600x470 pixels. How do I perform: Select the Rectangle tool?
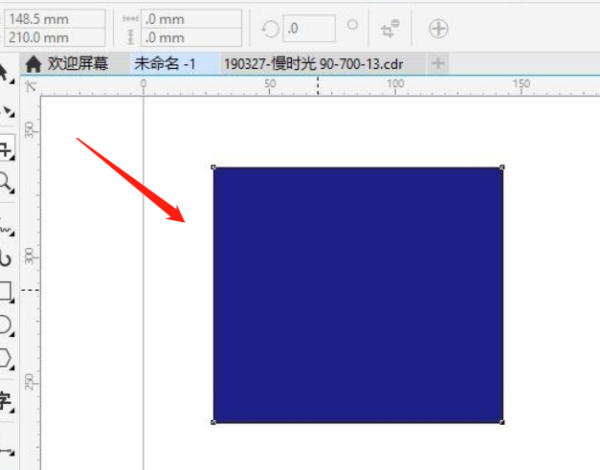point(5,291)
